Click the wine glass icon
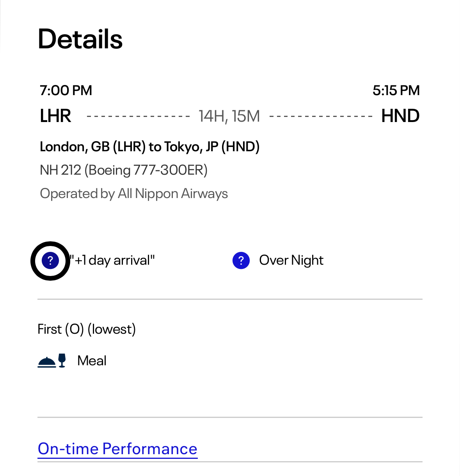460x476 pixels. pyautogui.click(x=62, y=361)
